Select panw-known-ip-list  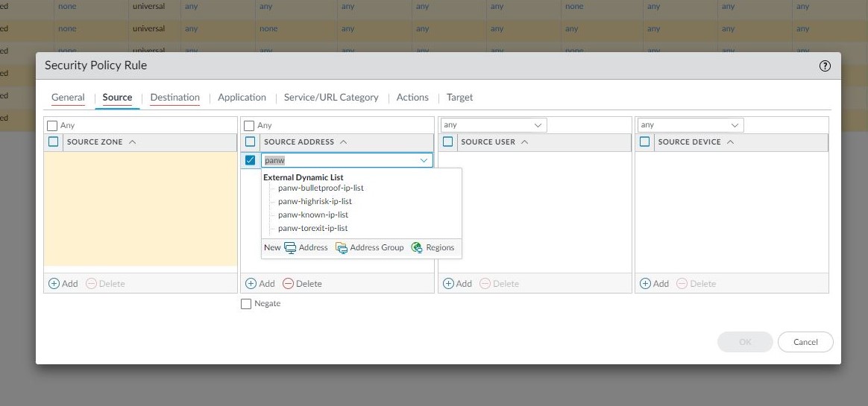click(313, 215)
